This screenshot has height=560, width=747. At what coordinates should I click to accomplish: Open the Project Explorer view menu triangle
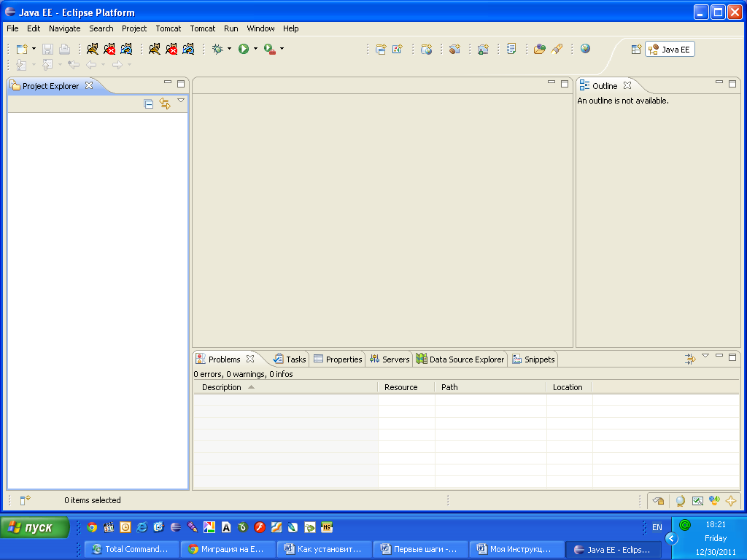(181, 101)
